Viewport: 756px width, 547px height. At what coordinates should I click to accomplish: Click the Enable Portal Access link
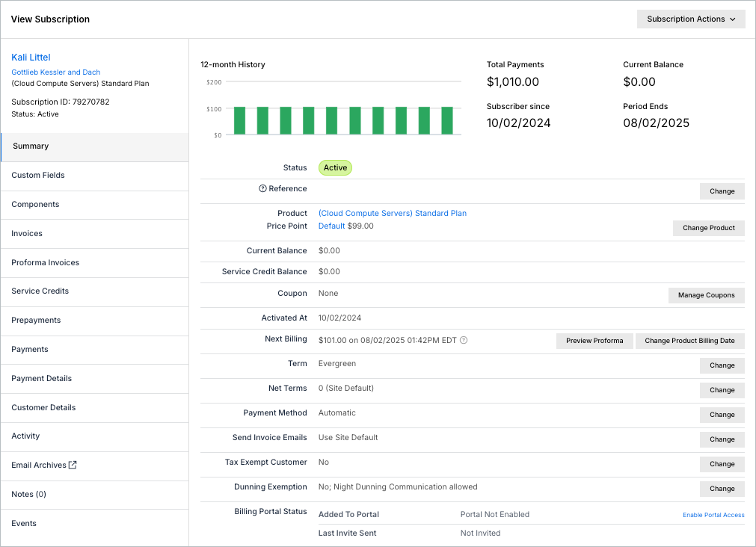pos(713,515)
